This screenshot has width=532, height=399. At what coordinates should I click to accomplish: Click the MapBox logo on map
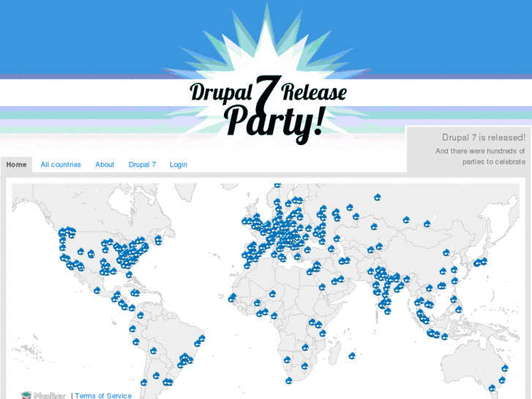[x=43, y=395]
